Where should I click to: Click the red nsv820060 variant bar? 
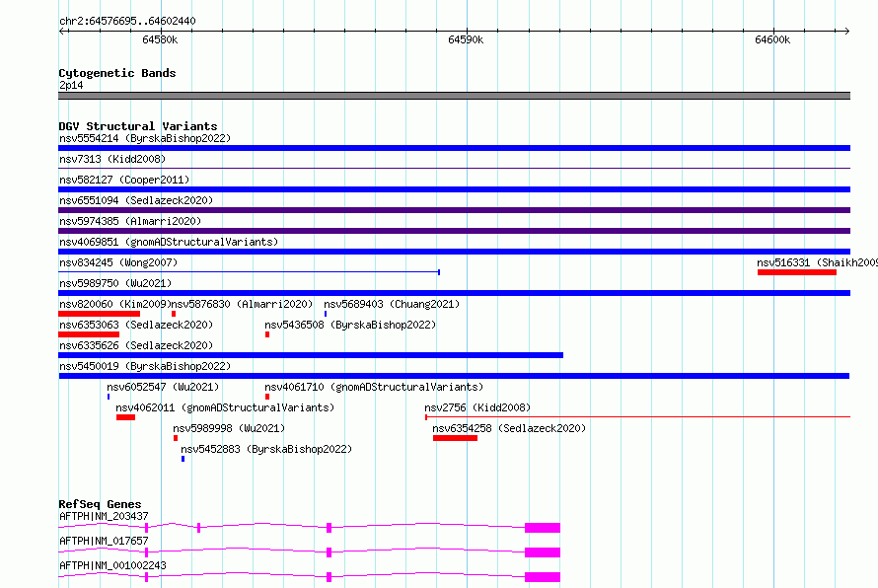[x=99, y=314]
